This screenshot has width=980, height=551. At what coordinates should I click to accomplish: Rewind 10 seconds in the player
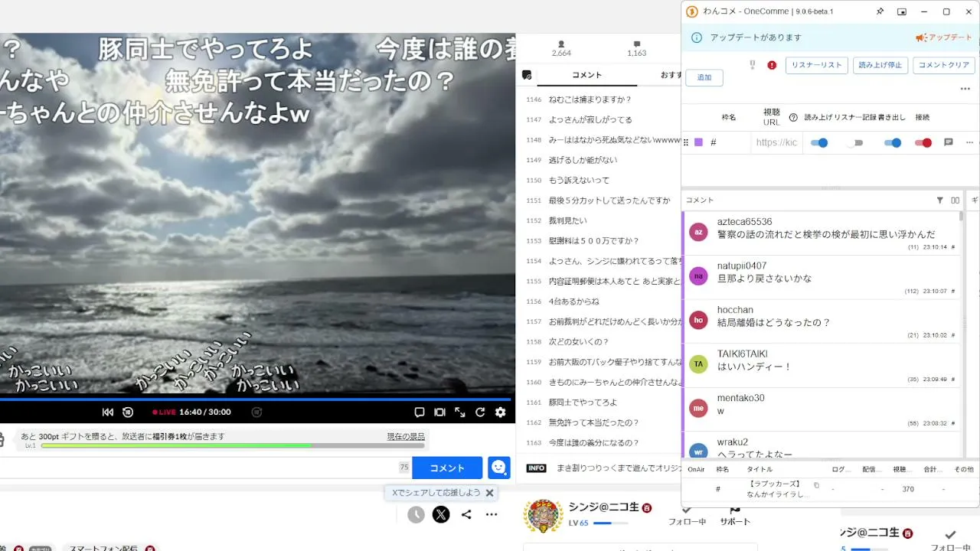pos(128,412)
